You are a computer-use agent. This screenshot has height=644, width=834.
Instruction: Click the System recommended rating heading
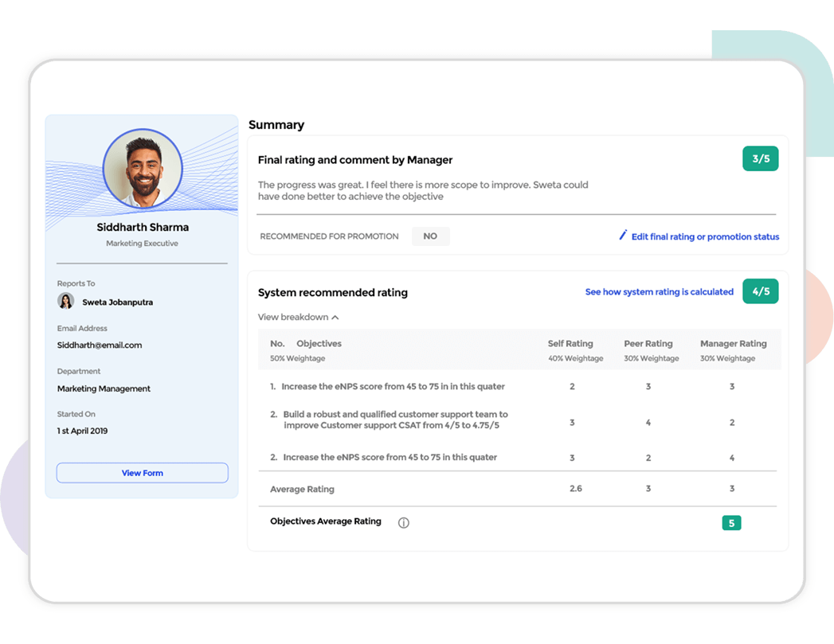[x=333, y=292]
